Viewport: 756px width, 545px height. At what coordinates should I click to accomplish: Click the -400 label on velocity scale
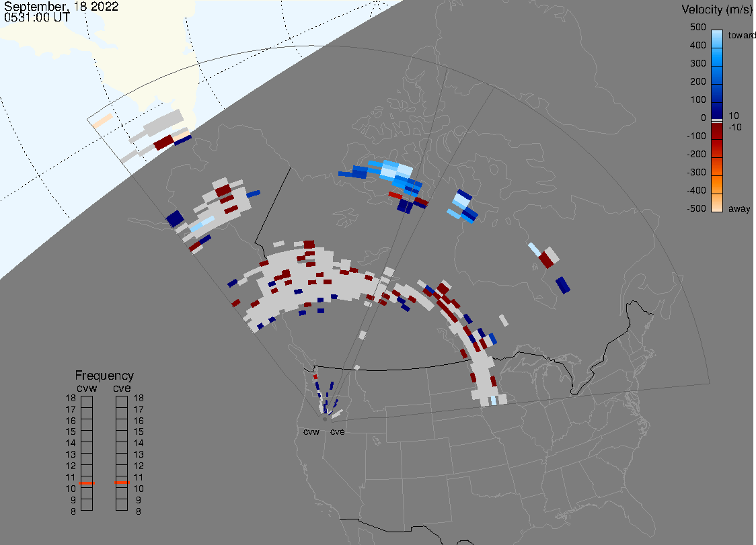point(696,190)
